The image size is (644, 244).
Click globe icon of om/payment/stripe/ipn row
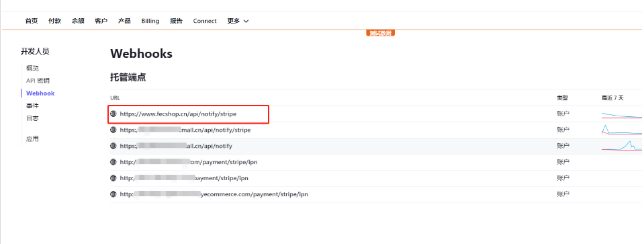113,162
